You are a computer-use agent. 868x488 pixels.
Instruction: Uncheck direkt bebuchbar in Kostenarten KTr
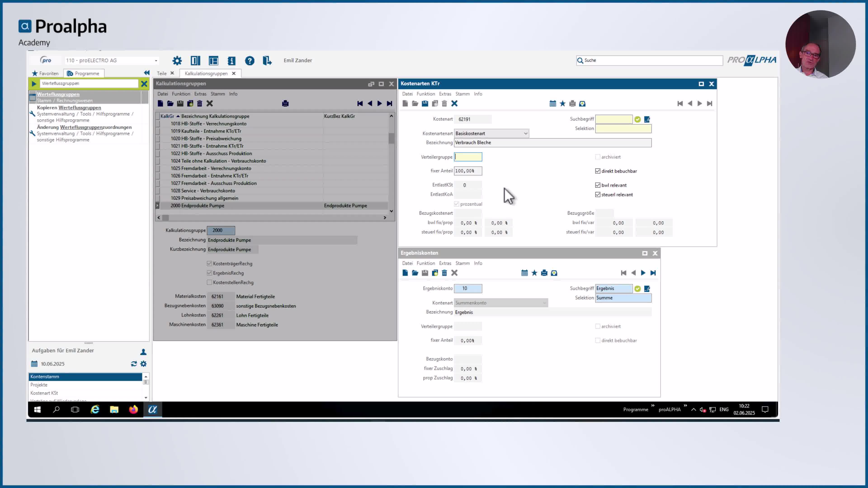coord(597,171)
